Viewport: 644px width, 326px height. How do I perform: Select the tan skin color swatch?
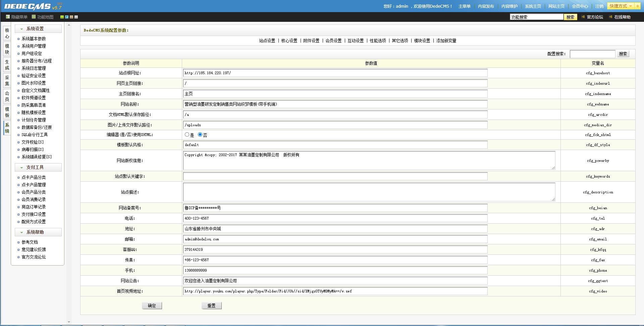pos(71,17)
